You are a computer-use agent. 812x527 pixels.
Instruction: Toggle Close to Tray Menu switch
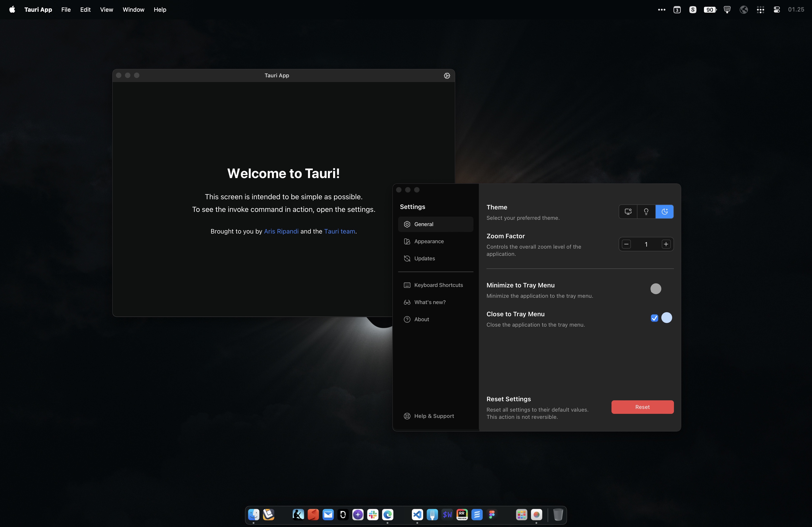666,318
